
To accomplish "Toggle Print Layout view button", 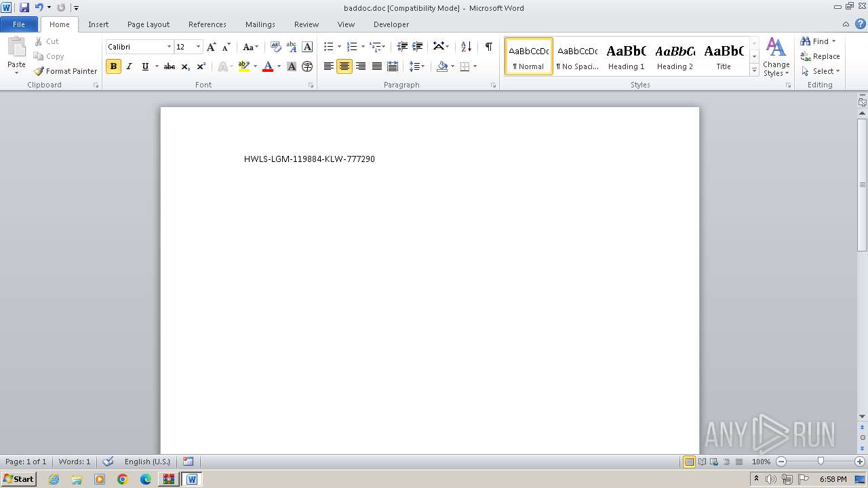I will [689, 462].
